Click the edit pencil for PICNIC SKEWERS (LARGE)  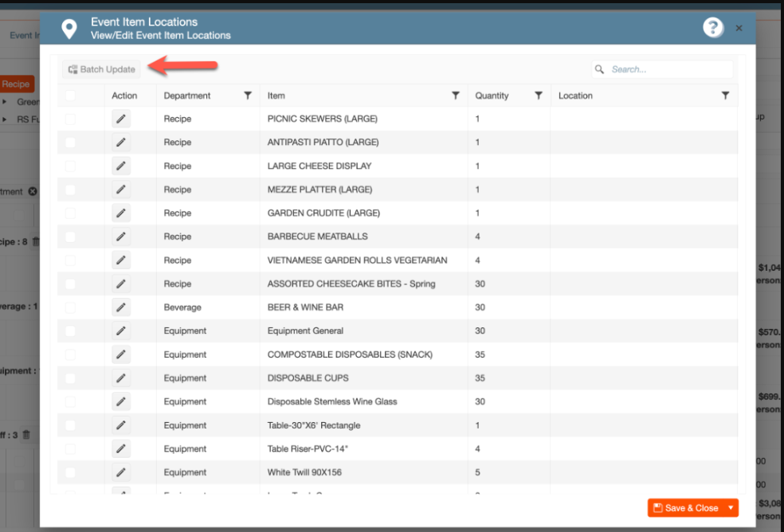[x=121, y=119]
